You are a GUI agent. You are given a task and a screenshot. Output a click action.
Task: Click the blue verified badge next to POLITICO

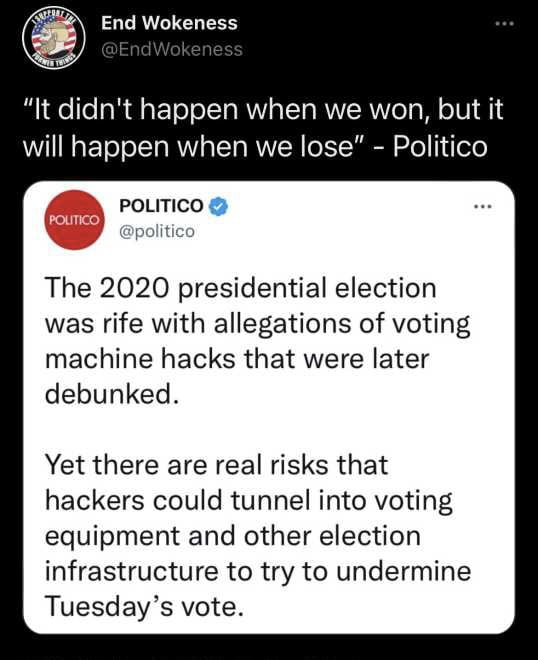(x=218, y=206)
